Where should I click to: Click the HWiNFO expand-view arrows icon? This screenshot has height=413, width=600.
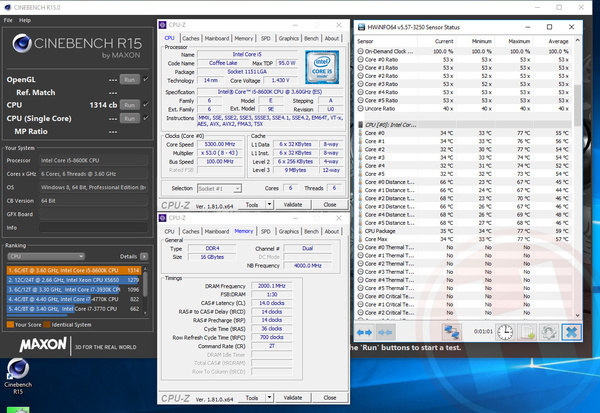[x=364, y=332]
